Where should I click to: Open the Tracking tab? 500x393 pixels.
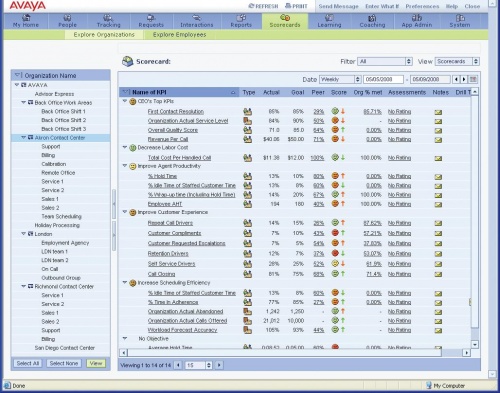pos(108,21)
